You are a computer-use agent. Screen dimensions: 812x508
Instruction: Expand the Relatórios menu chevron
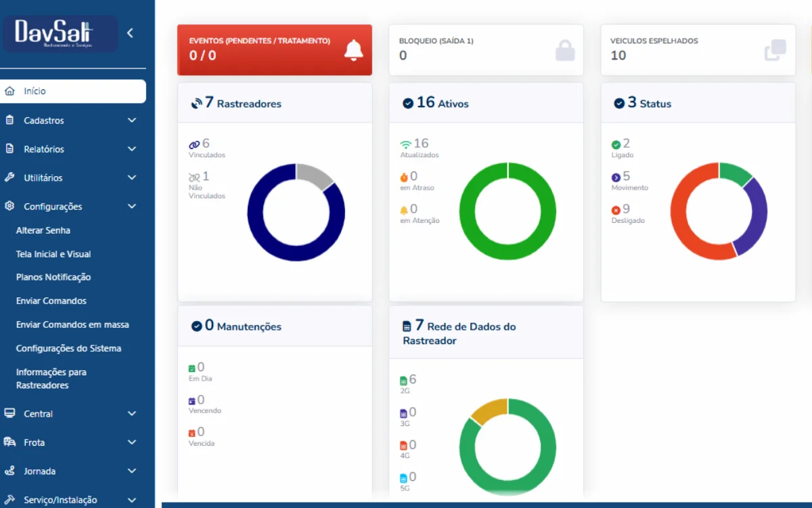[x=131, y=148]
